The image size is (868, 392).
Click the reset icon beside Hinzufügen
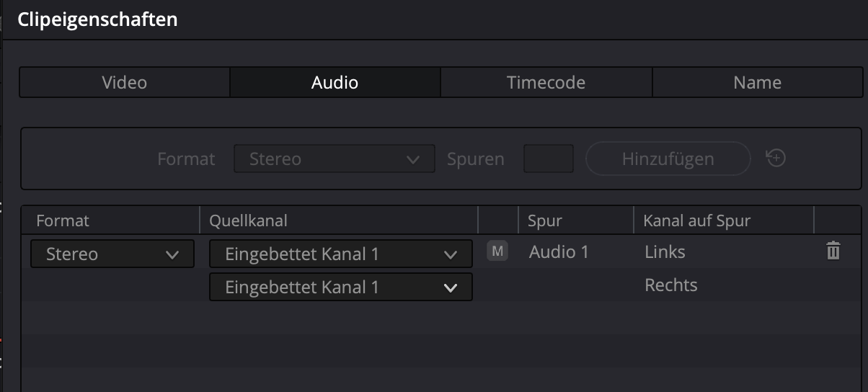tap(776, 158)
